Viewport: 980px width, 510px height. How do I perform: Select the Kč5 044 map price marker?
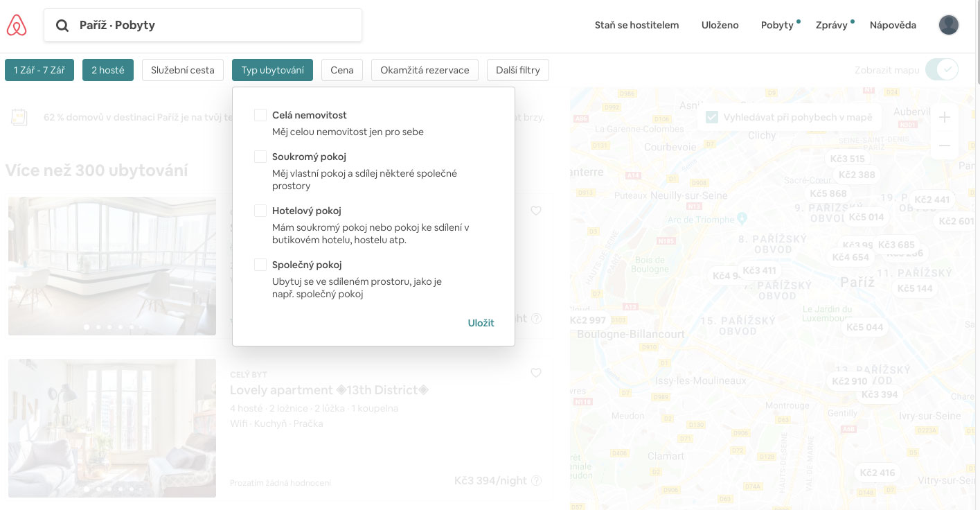[865, 327]
